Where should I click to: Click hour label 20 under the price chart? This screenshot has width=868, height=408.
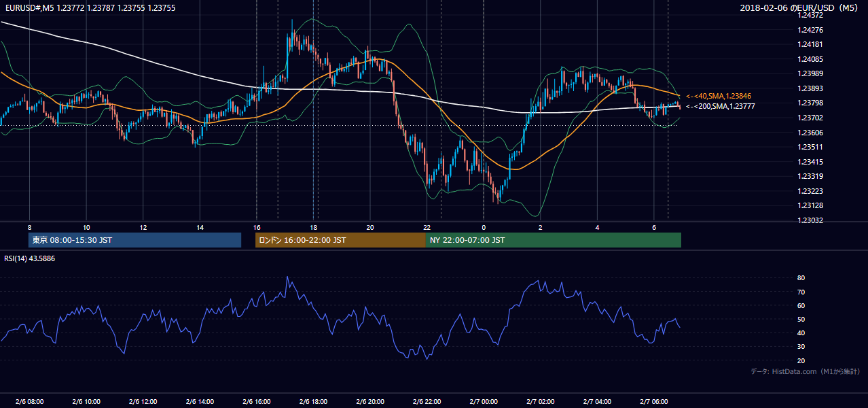point(370,227)
